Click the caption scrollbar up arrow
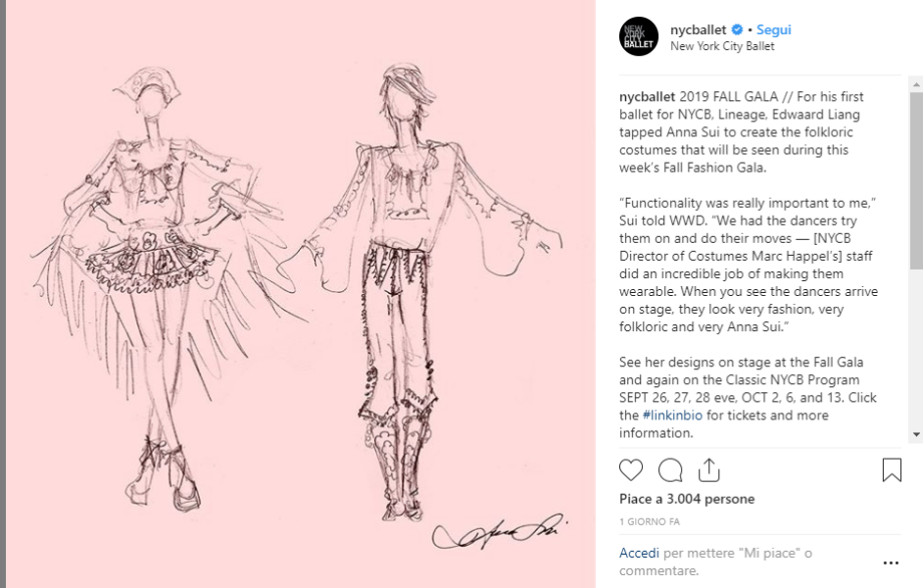Image resolution: width=923 pixels, height=588 pixels. tap(916, 84)
